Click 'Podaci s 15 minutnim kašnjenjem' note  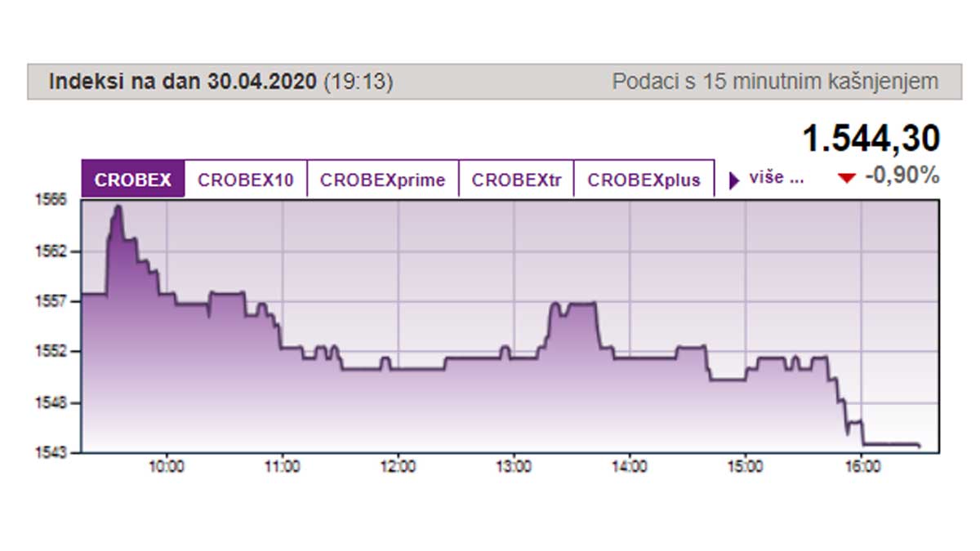tap(775, 82)
